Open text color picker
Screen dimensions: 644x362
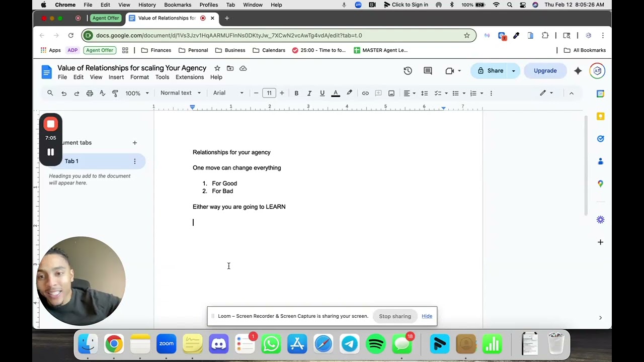click(x=335, y=93)
